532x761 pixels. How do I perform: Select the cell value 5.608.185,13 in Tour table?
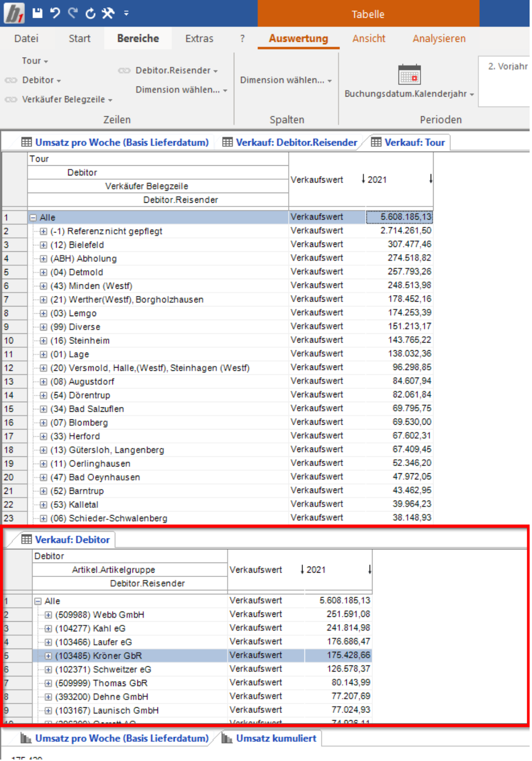[x=399, y=217]
